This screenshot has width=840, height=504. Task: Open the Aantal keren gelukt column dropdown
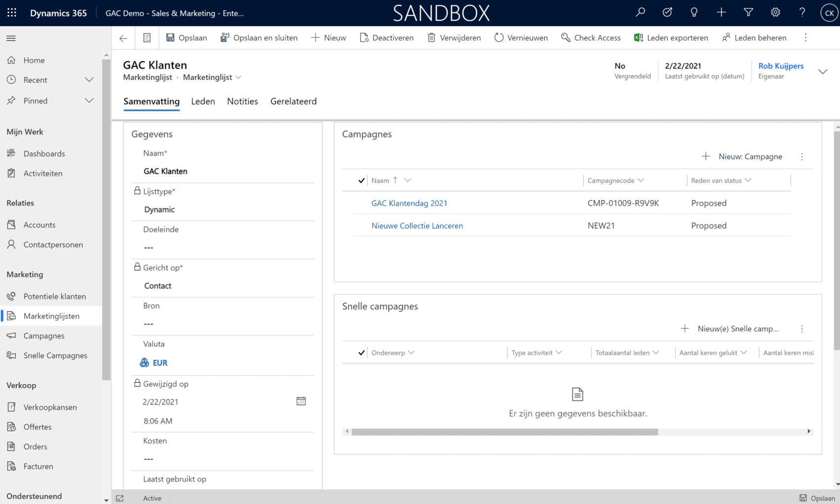(x=744, y=353)
